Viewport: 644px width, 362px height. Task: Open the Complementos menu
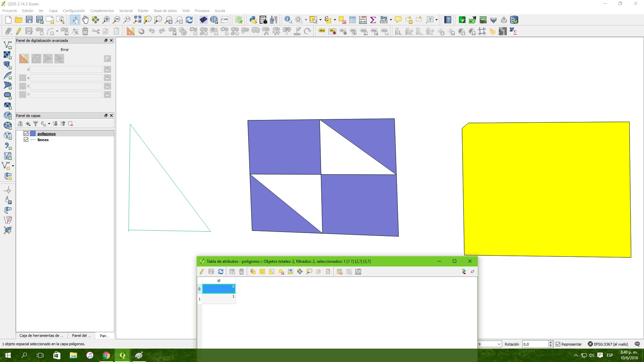[102, 11]
